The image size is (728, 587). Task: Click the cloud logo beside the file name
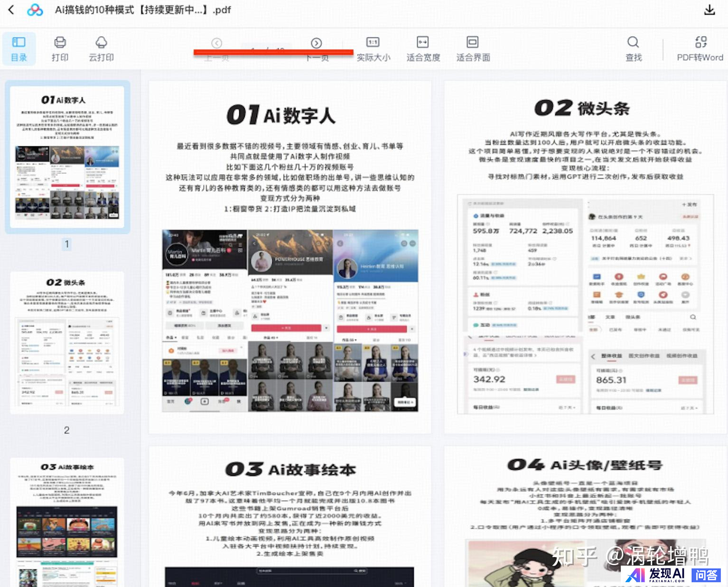click(x=35, y=10)
